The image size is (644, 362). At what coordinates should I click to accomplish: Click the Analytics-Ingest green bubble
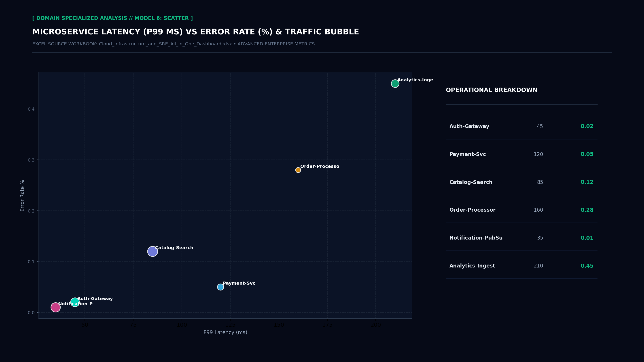395,83
